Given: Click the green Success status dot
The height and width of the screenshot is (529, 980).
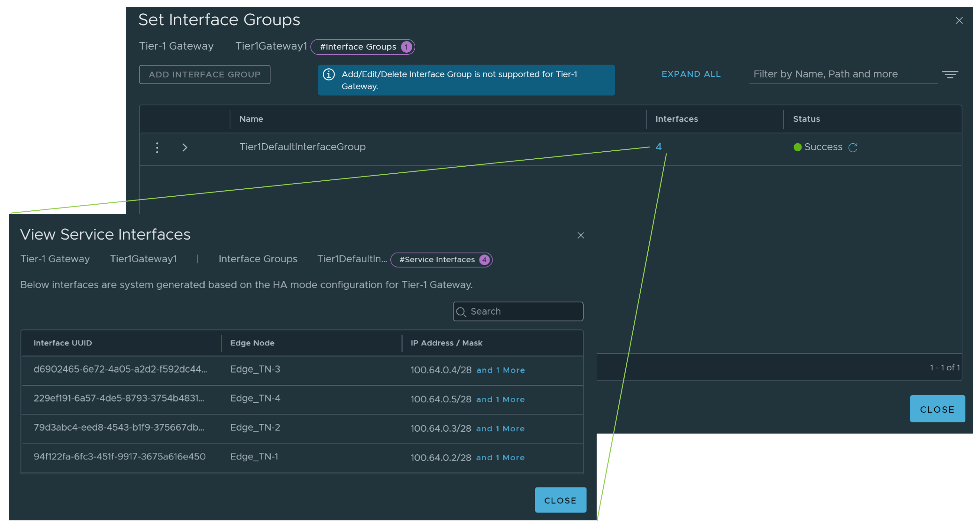Looking at the screenshot, I should 797,147.
